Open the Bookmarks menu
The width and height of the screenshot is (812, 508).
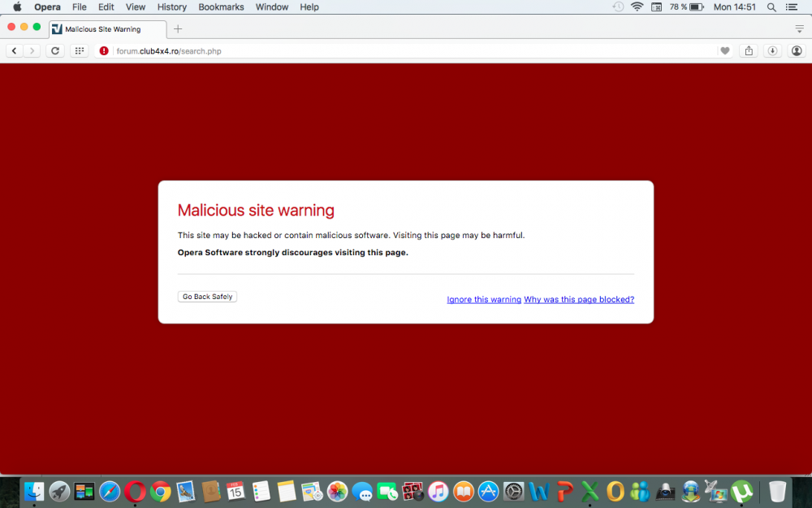click(221, 7)
